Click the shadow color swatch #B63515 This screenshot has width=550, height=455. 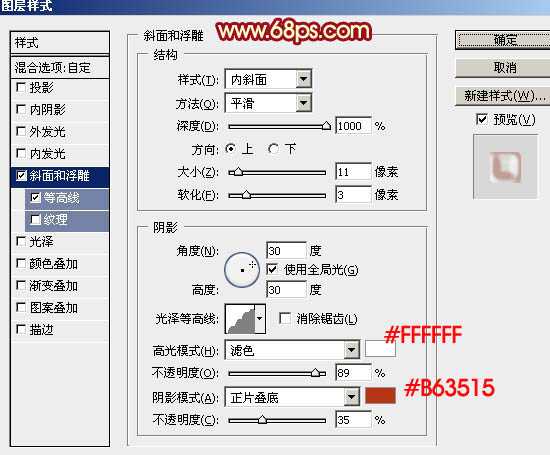point(381,396)
